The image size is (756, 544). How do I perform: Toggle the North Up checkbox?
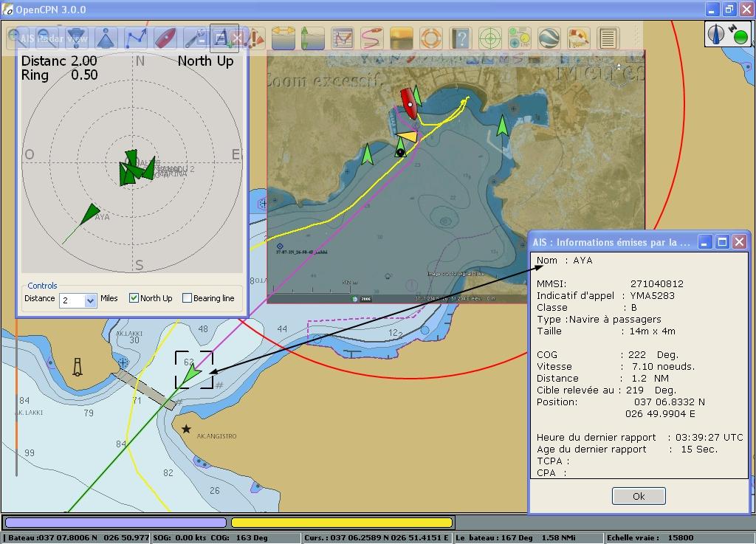134,297
